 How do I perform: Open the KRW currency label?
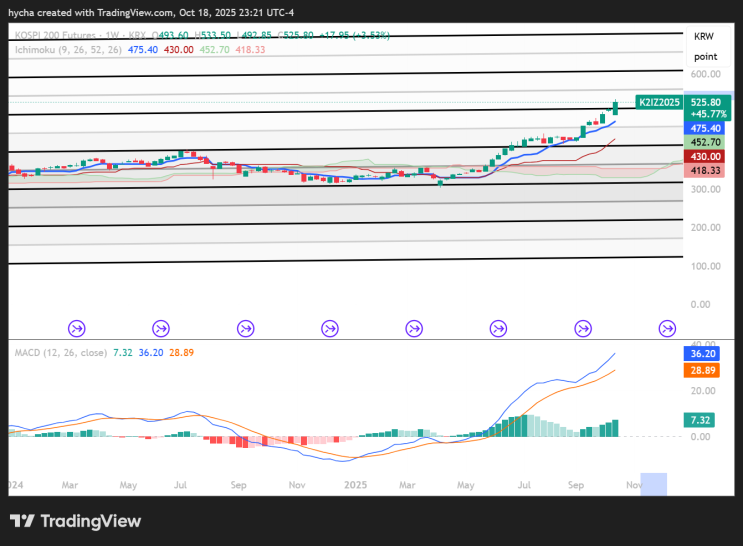pyautogui.click(x=704, y=36)
